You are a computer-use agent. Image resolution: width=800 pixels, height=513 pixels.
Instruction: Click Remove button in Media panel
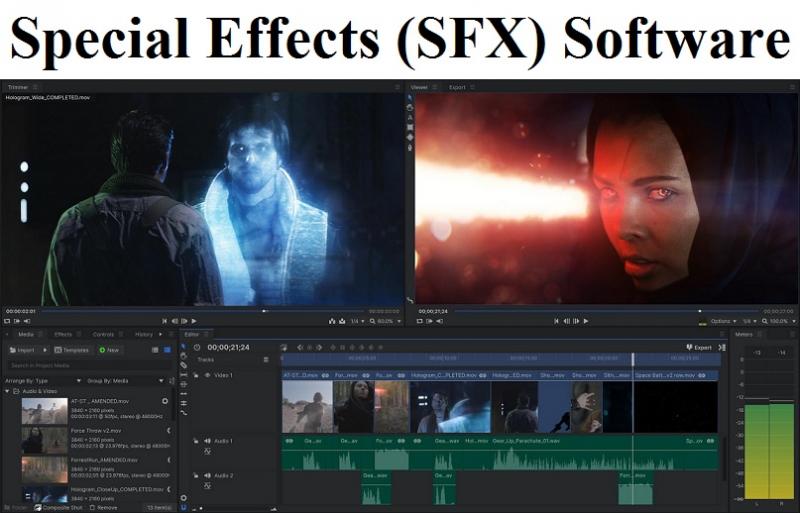[x=104, y=508]
